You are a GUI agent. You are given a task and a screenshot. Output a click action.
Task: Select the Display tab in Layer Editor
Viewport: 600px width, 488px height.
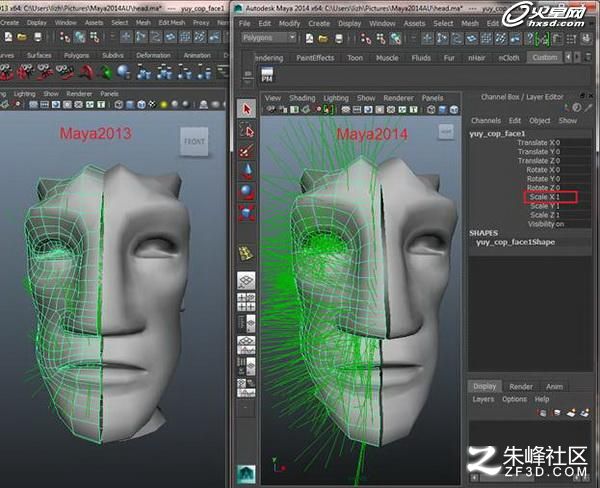(484, 386)
